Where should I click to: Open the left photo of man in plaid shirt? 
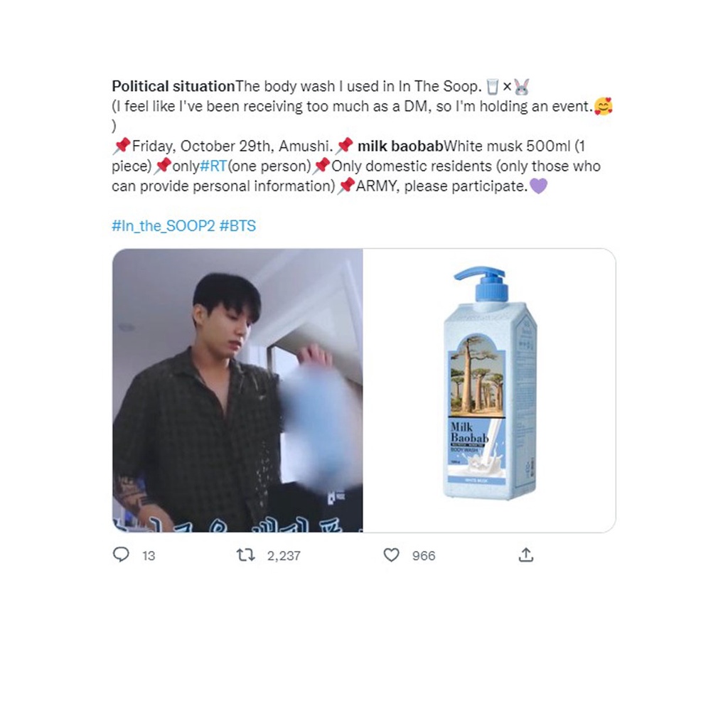[237, 390]
